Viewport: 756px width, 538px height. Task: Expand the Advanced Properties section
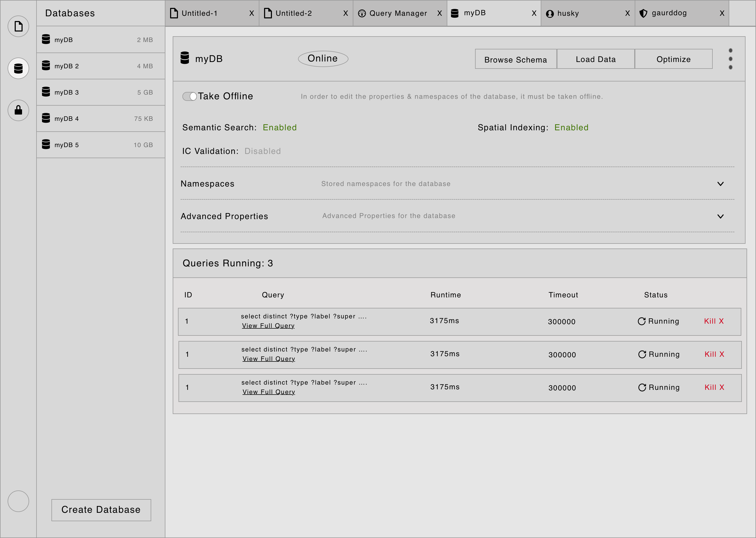[721, 216]
